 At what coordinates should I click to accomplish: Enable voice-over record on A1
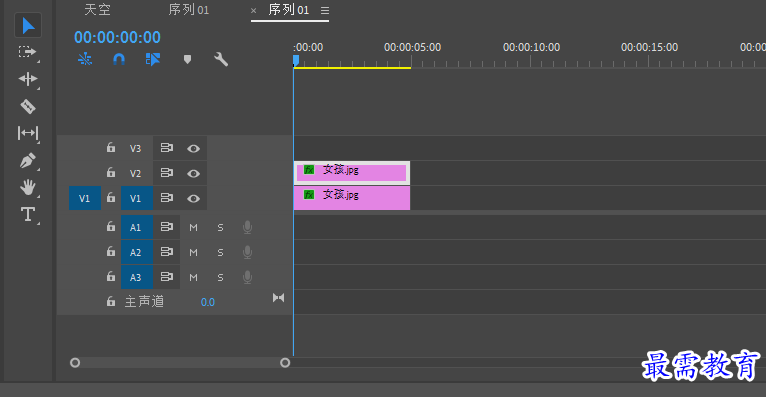(x=248, y=227)
